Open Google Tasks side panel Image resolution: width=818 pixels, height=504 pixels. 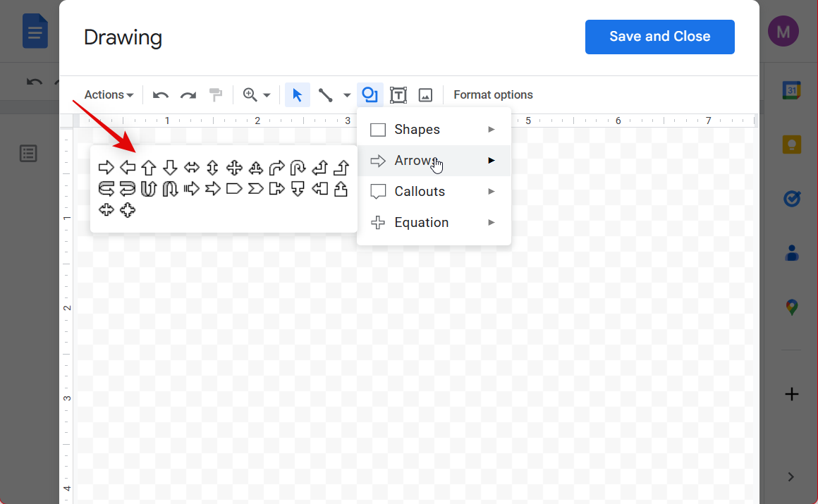point(791,199)
